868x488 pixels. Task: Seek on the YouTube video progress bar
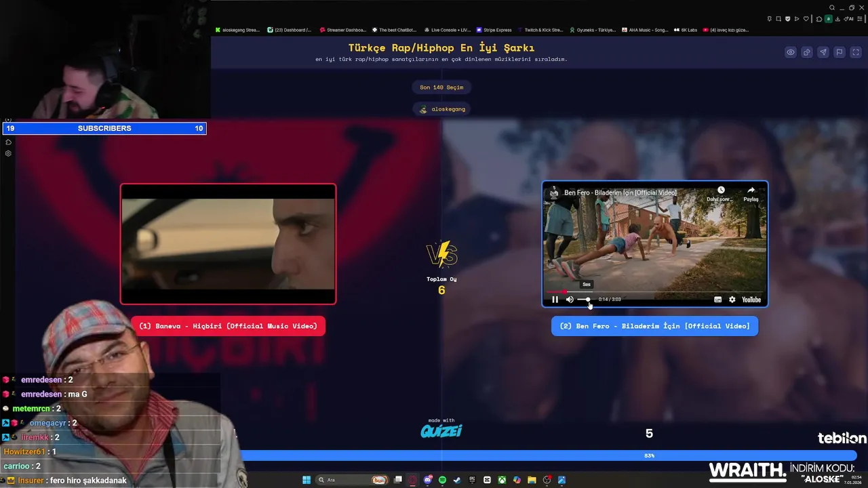(x=654, y=291)
